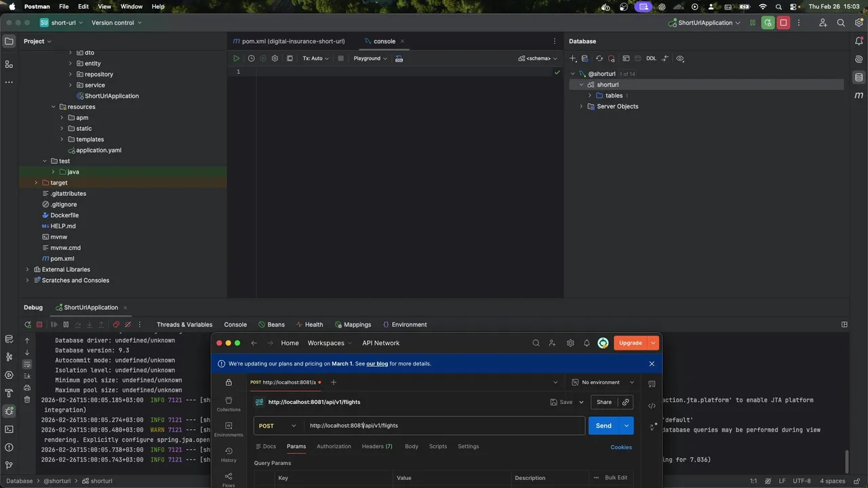Copy request link with Postman link icon
Viewport: 868px width, 488px height.
625,402
